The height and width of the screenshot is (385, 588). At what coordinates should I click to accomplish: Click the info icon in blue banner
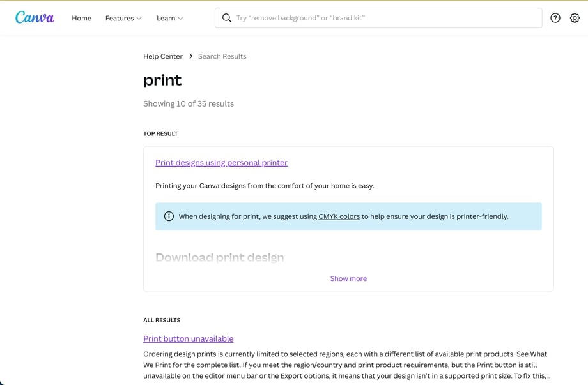coord(169,216)
